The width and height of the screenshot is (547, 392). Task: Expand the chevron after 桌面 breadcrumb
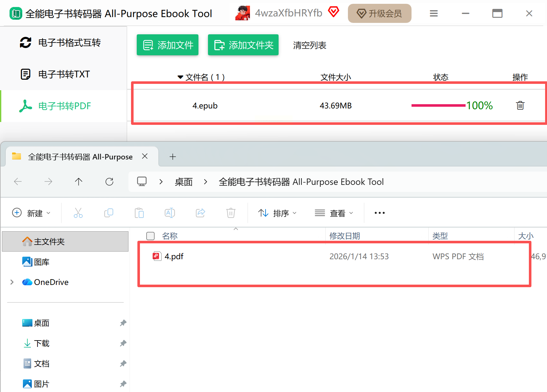tap(206, 182)
